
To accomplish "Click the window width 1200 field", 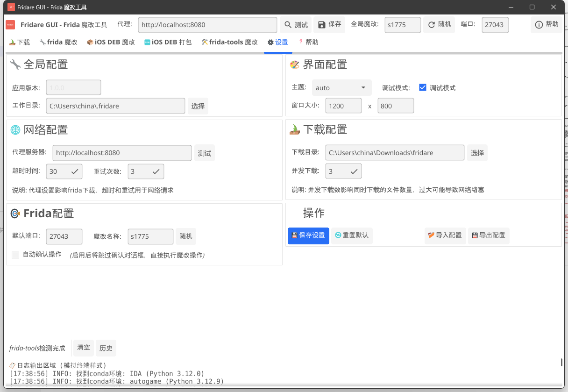I will tap(343, 106).
